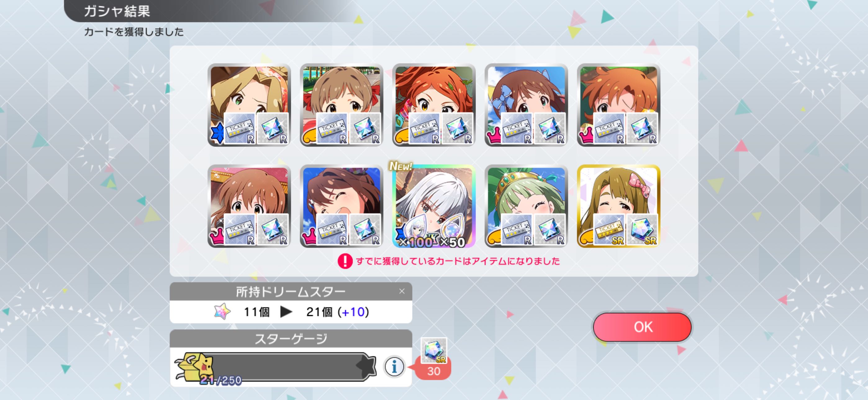Tap the card with blue ribbon girl
This screenshot has width=868, height=400.
526,105
